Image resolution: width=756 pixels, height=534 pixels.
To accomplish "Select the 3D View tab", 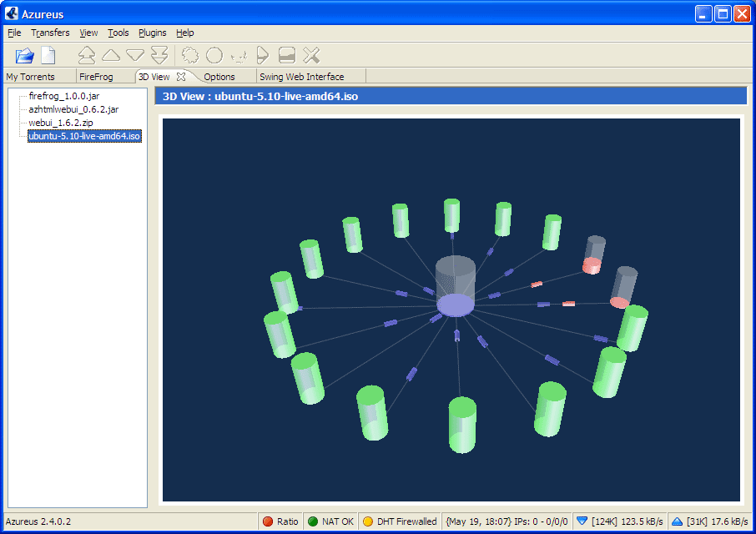I will pos(154,77).
